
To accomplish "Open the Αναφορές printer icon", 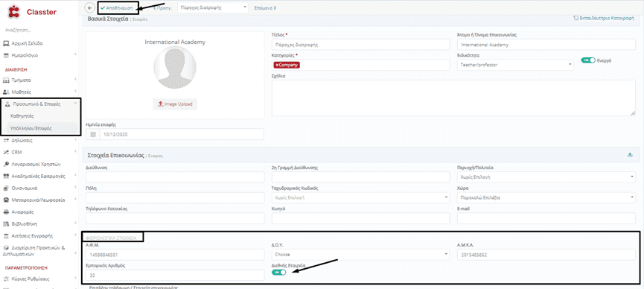I will point(6,212).
